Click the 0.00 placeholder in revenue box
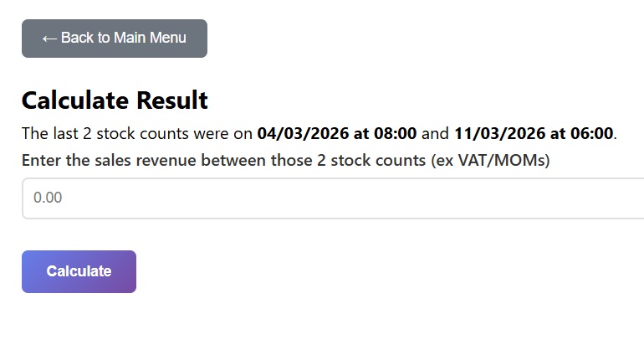The width and height of the screenshot is (644, 350). pyautogui.click(x=48, y=198)
